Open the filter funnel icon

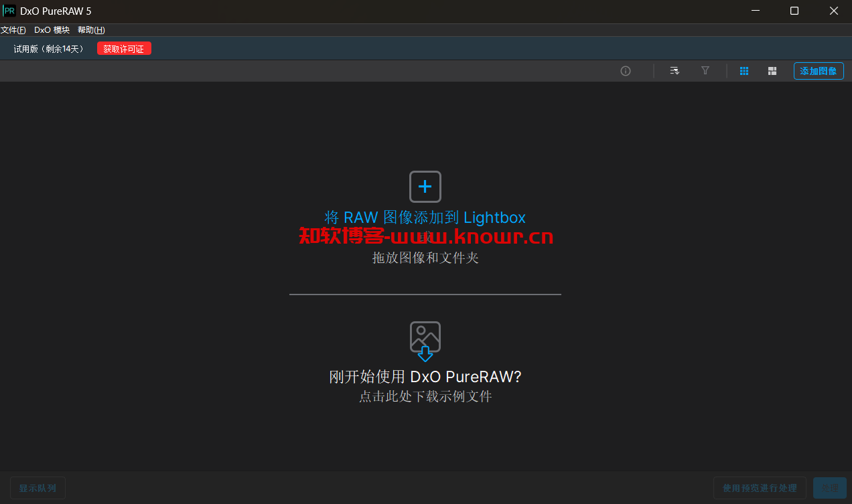705,70
